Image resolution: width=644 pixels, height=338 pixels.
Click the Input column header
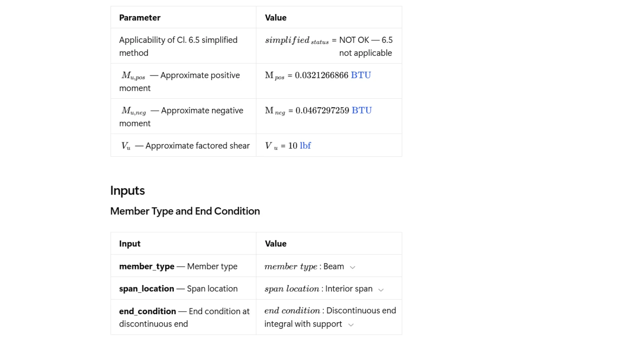pos(130,244)
